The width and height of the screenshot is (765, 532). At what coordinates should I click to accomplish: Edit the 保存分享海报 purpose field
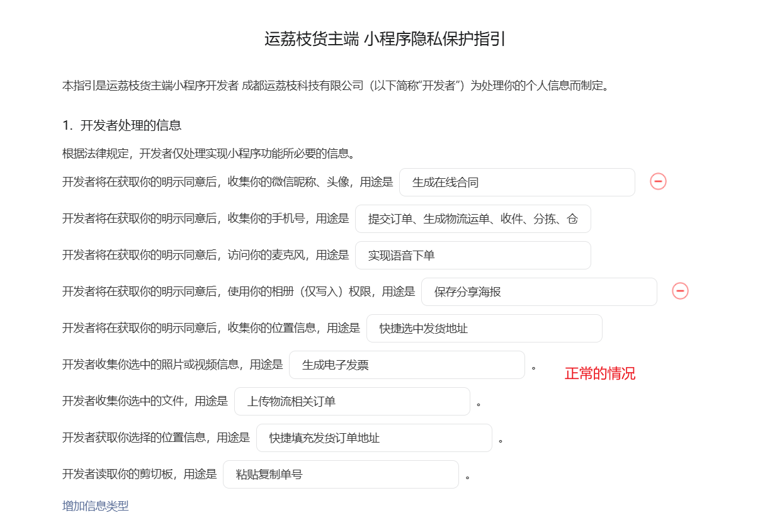coord(539,292)
